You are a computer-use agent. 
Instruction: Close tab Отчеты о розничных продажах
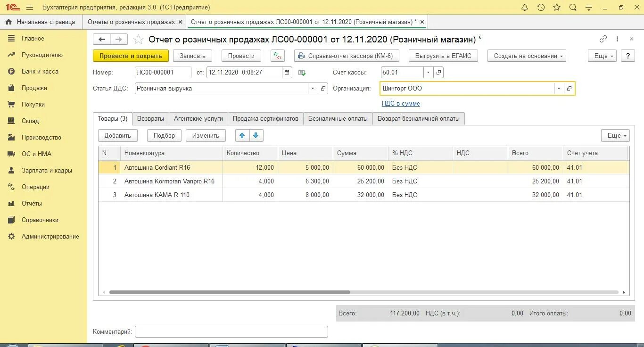tap(180, 22)
